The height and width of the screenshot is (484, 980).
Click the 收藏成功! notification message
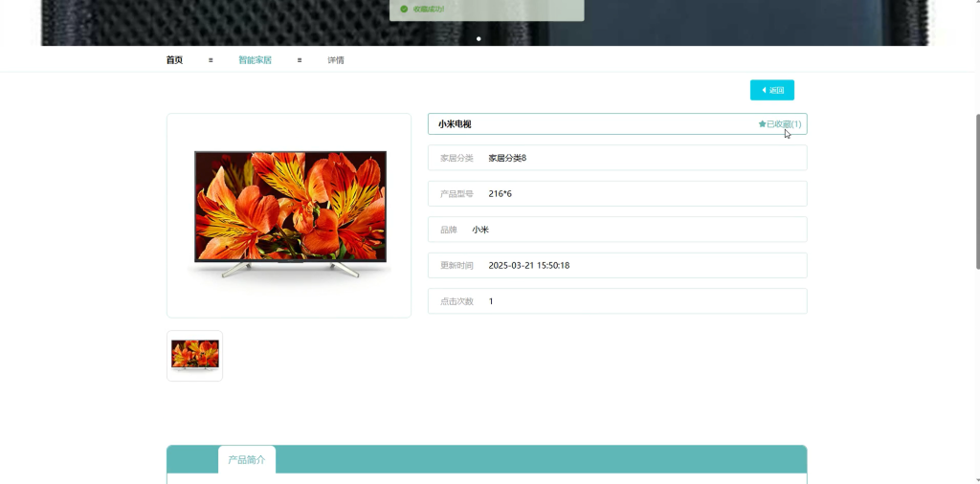pyautogui.click(x=429, y=9)
